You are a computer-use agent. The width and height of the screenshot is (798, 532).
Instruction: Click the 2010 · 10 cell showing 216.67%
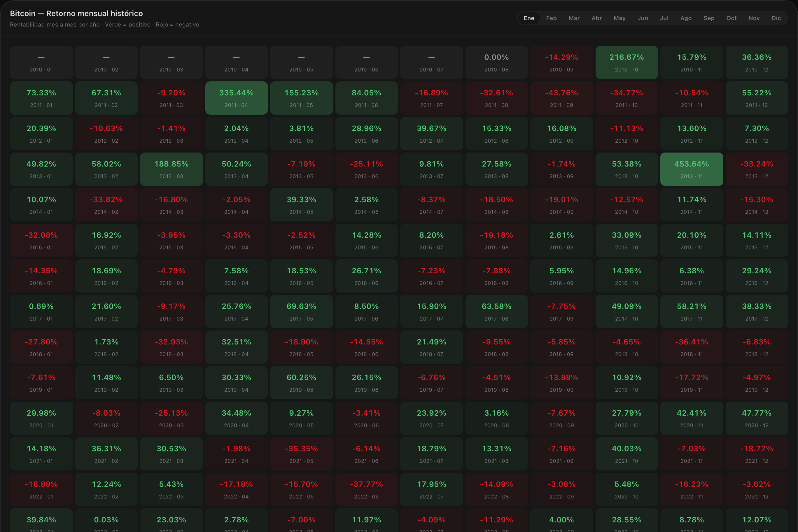click(627, 62)
